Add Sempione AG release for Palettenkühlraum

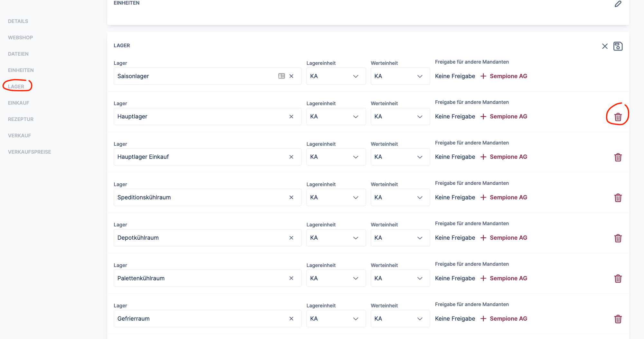pyautogui.click(x=504, y=278)
